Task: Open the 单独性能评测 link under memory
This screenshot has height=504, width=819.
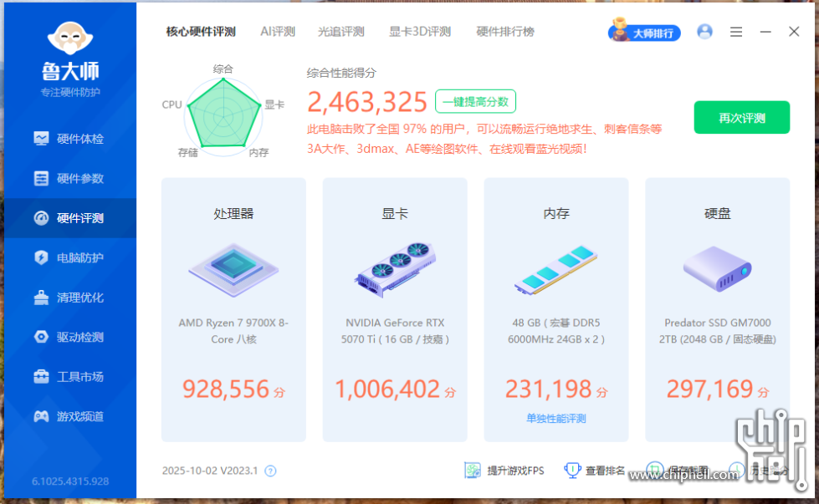Action: coord(555,418)
